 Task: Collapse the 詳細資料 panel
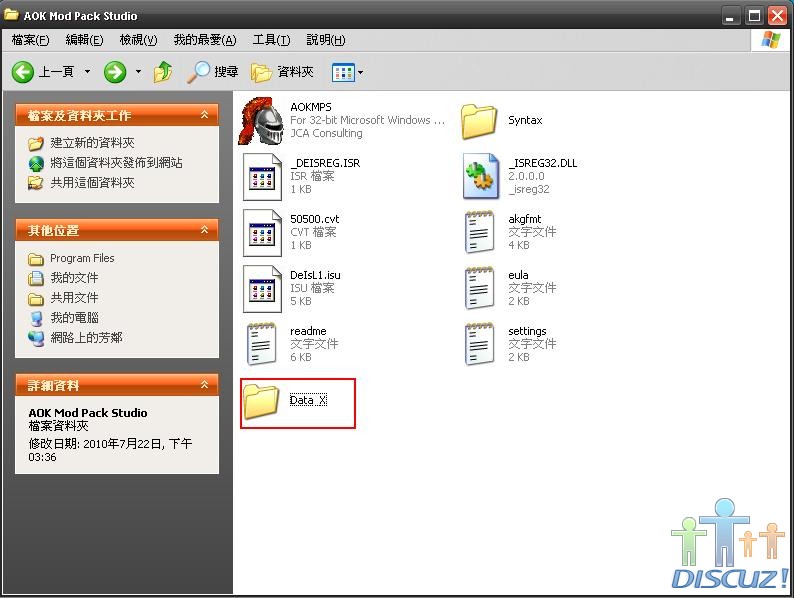(x=205, y=385)
